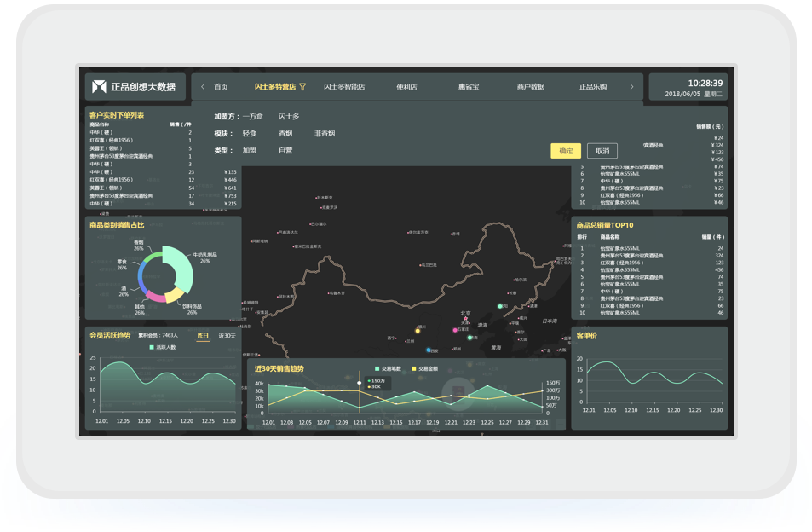Click the 其他 26% donut label

coord(140,309)
